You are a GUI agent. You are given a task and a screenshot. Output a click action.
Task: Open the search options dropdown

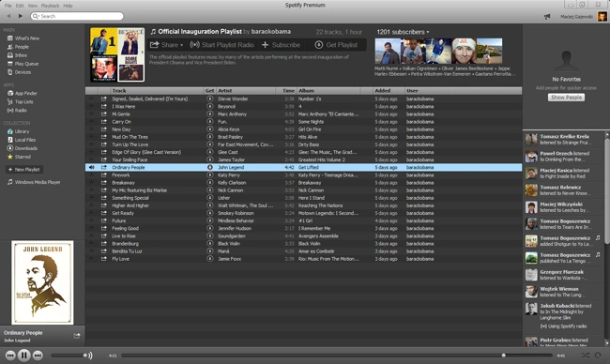click(37, 16)
